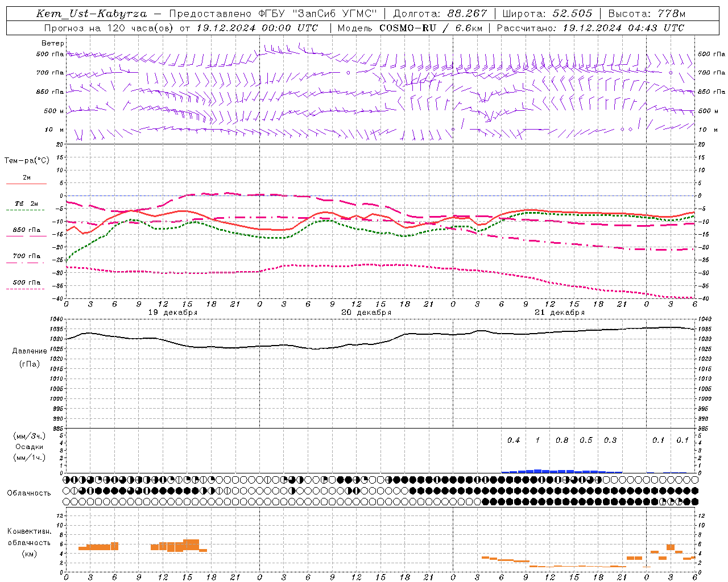Click the 'Осадки' precipitation label
The image size is (728, 582).
tap(30, 447)
